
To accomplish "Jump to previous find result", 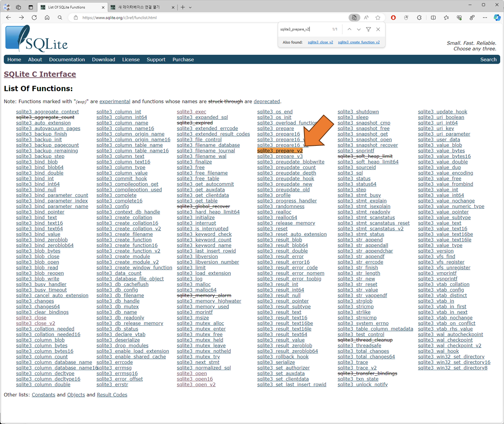I will (349, 29).
